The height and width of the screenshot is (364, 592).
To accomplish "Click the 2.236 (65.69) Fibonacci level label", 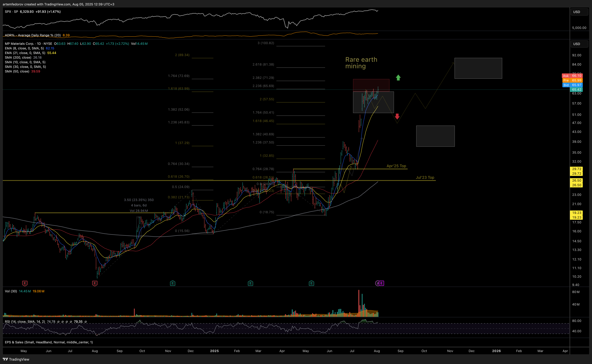I will [263, 86].
